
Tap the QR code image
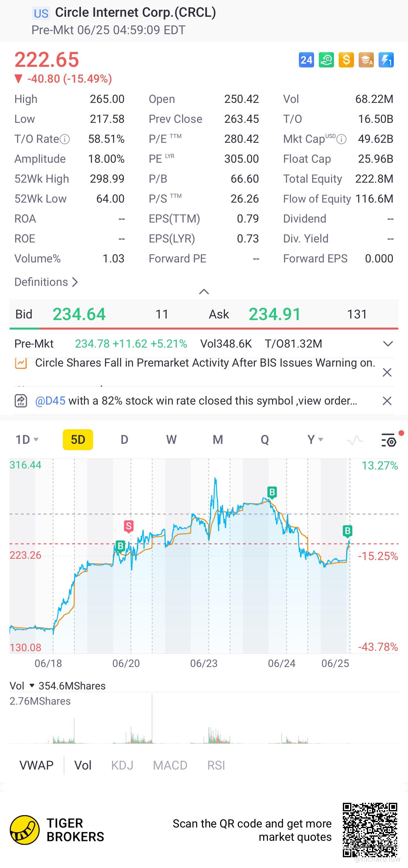coord(370,830)
